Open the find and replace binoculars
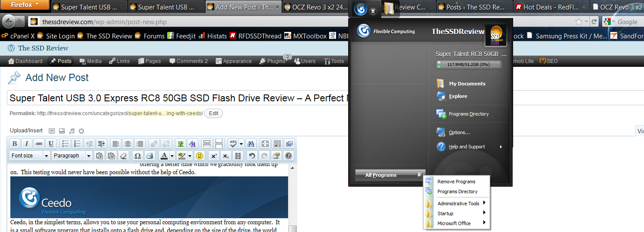Screen dimensions: 644x232 tap(252, 144)
